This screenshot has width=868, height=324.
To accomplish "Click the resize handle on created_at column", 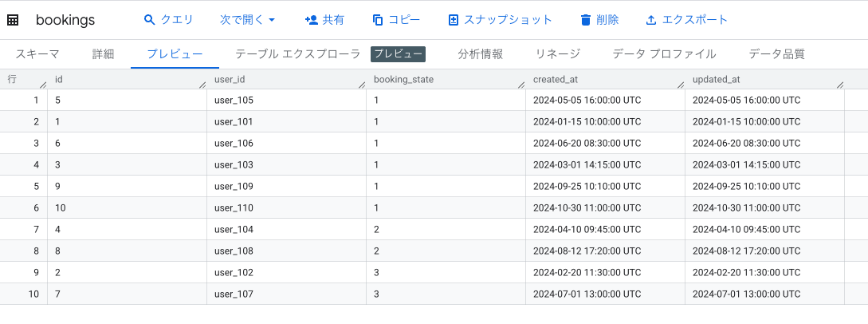I will tap(681, 85).
